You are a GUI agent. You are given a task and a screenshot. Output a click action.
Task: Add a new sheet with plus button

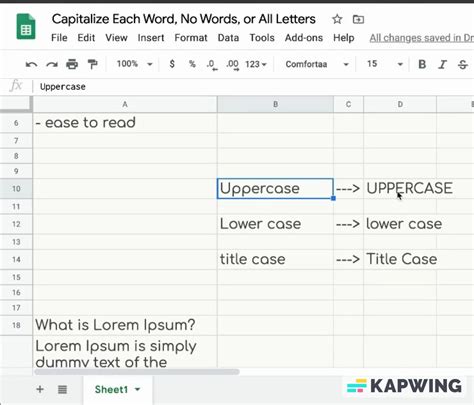[40, 389]
